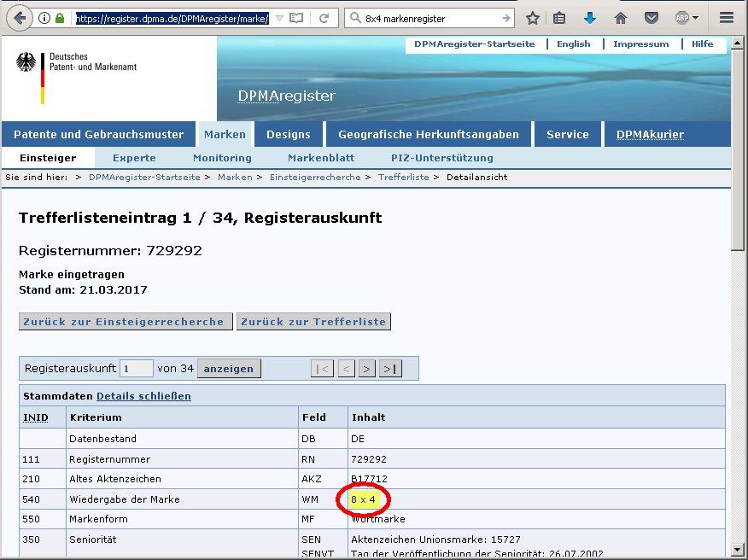
Task: Toggle reader view icon in address bar
Action: pos(295,17)
